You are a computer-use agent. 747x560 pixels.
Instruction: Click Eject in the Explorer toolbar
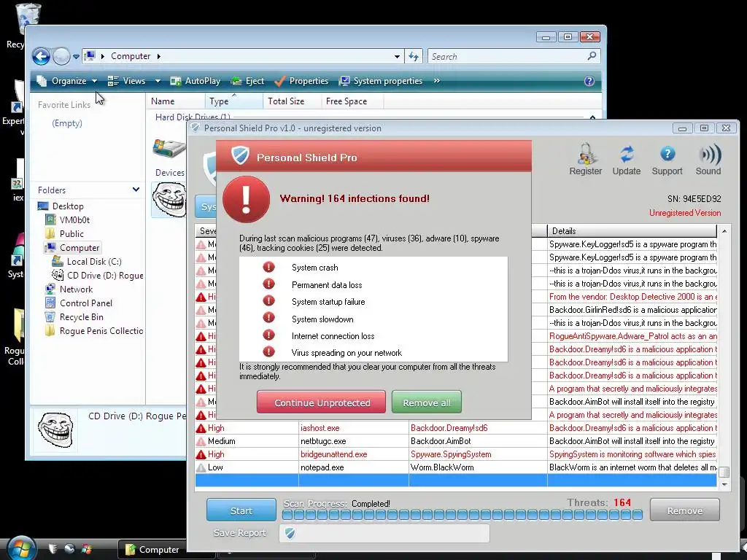[247, 81]
